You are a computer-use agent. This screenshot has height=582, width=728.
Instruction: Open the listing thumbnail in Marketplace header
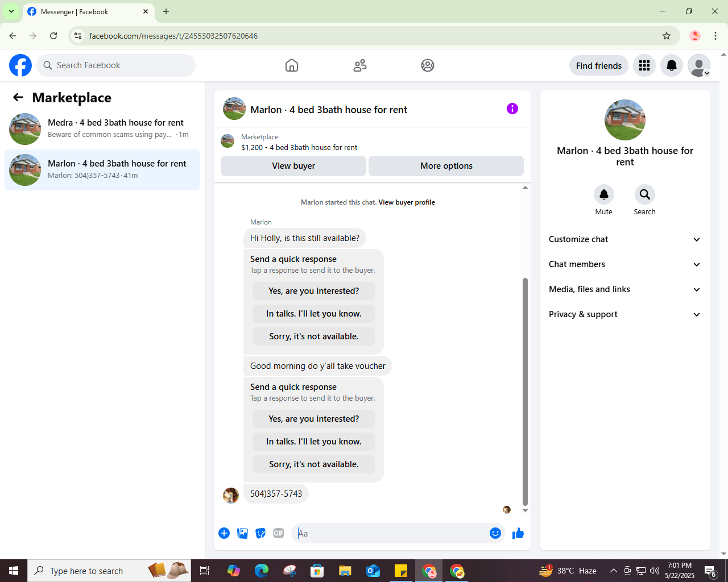coord(227,141)
